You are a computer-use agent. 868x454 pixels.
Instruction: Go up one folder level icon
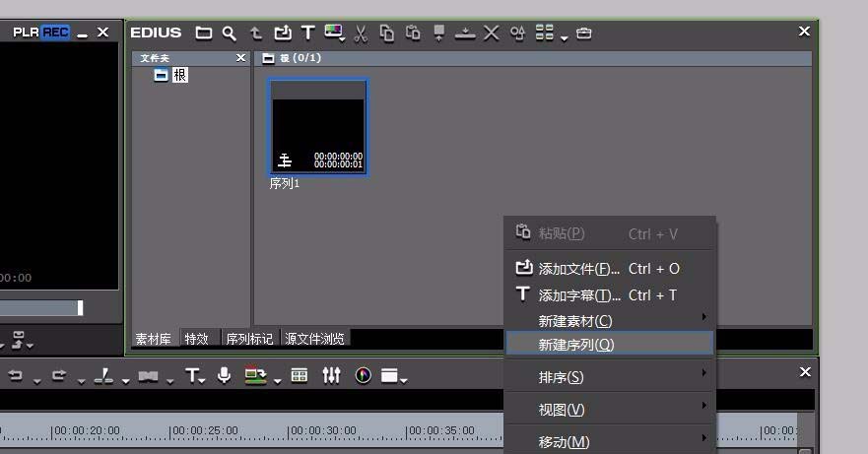tap(256, 33)
